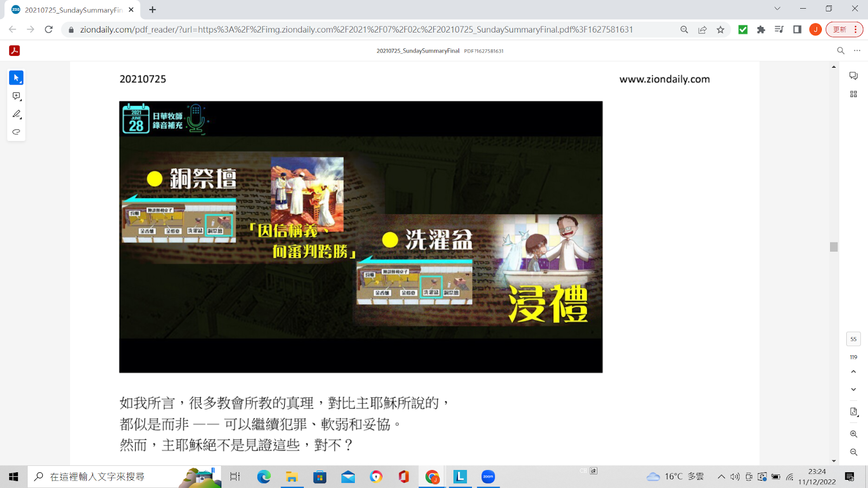Open the weather widget 16°C 多雲
This screenshot has width=868, height=488.
[x=675, y=477]
